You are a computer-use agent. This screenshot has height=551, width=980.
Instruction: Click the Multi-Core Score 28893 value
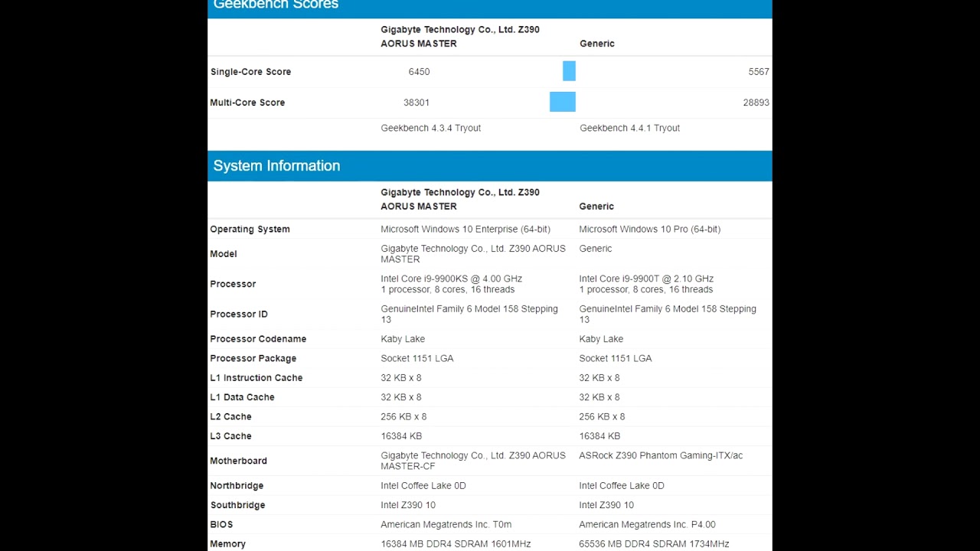[756, 103]
